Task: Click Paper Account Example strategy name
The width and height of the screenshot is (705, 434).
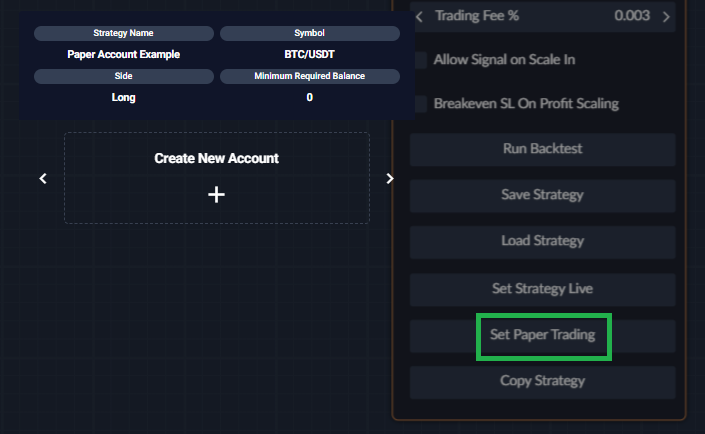Action: click(124, 54)
